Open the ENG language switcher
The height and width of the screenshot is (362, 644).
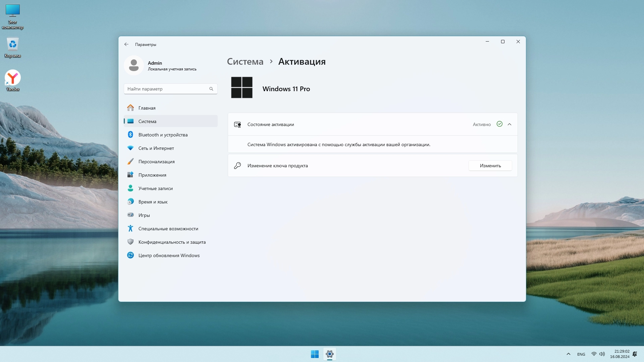(x=581, y=354)
